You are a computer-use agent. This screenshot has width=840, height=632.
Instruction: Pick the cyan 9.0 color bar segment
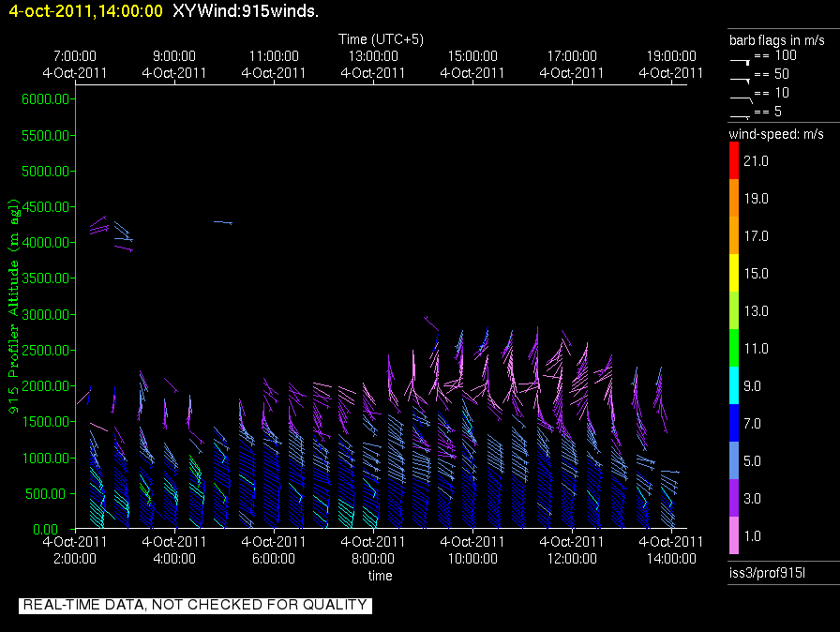tap(736, 386)
